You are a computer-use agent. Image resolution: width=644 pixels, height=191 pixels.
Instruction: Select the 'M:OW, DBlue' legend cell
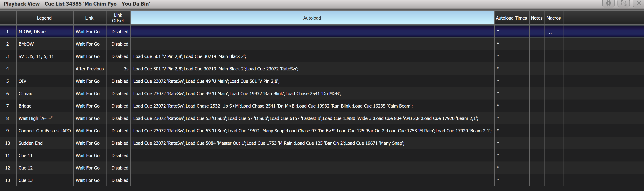[x=44, y=32]
